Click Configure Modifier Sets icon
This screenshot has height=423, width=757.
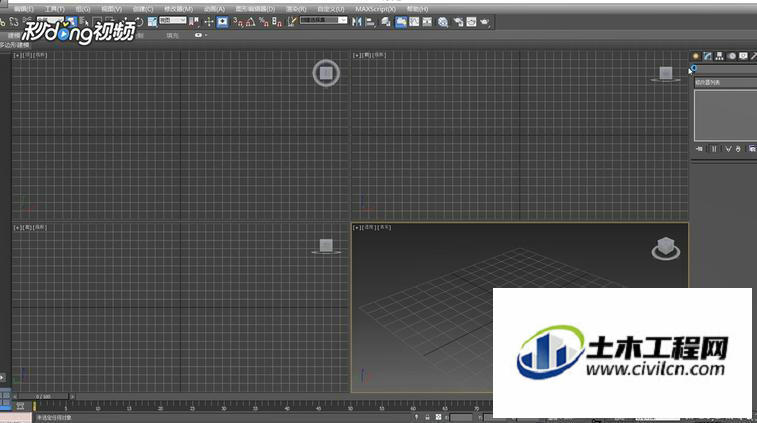click(752, 149)
